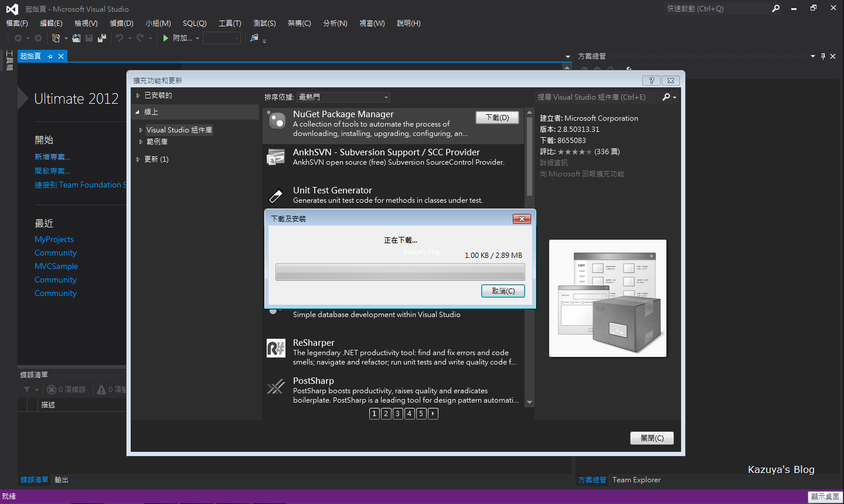Click the Find in Files toolbar icon
Screen dimensions: 844x504
(254, 38)
